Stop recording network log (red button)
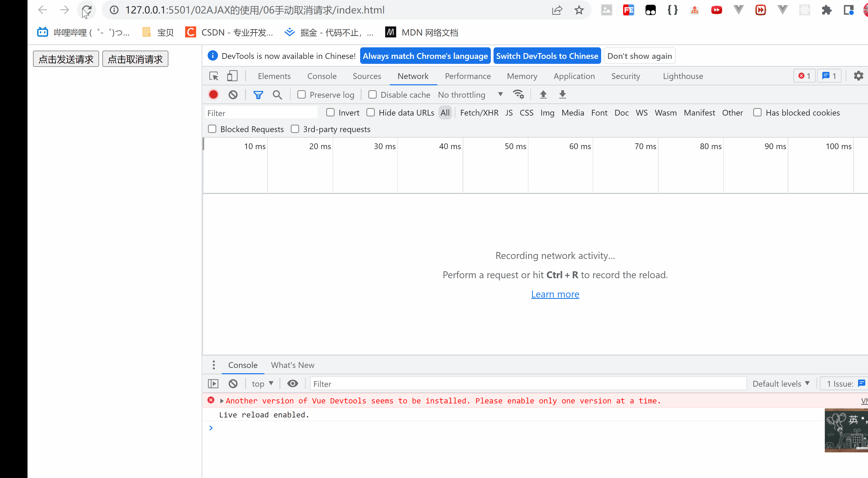 click(x=213, y=95)
